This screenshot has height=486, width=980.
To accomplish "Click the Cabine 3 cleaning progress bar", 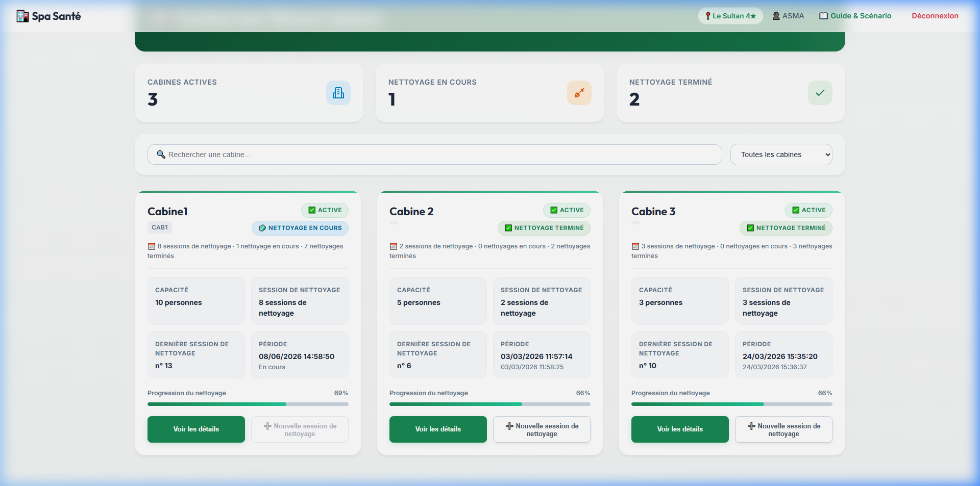I will (x=732, y=404).
